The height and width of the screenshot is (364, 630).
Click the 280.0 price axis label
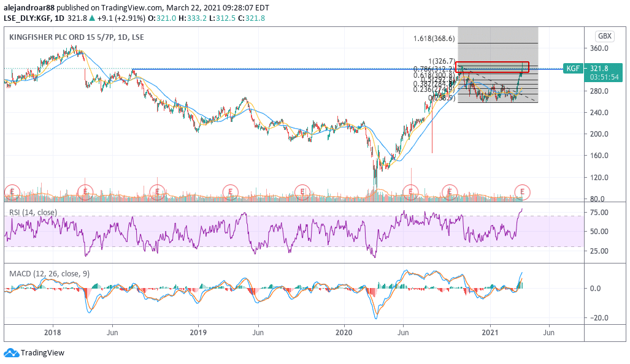[598, 91]
